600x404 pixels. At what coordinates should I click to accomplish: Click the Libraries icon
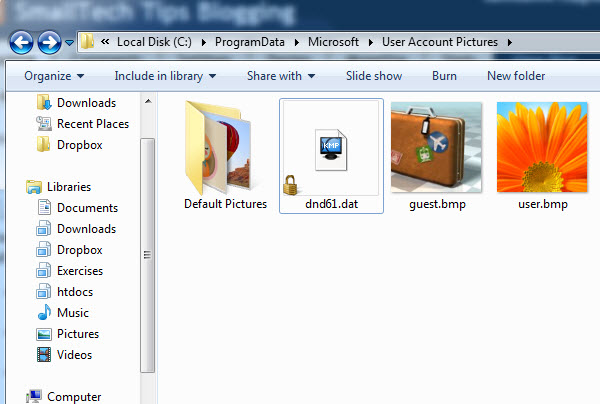click(x=34, y=187)
